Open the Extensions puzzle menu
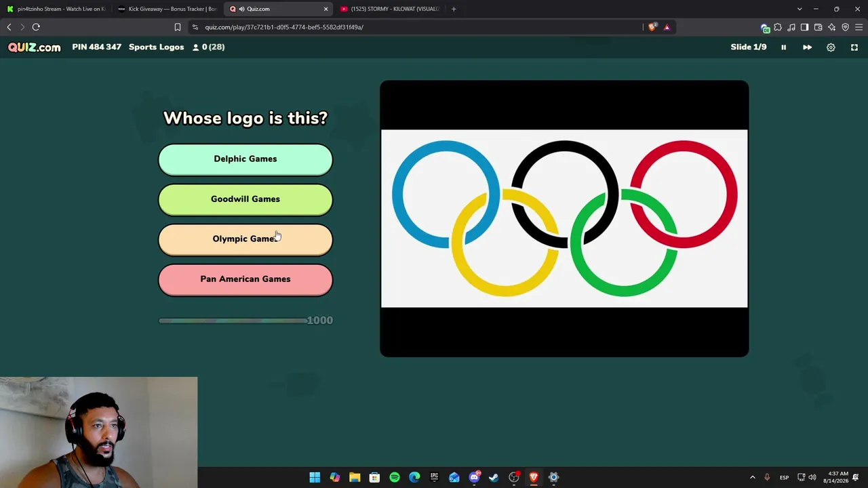The image size is (868, 488). click(778, 27)
